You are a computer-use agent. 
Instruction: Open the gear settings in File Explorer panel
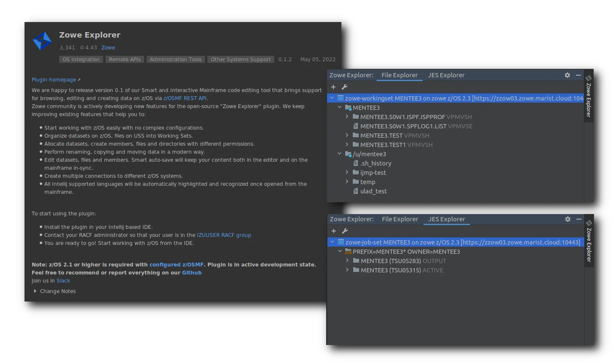[567, 75]
